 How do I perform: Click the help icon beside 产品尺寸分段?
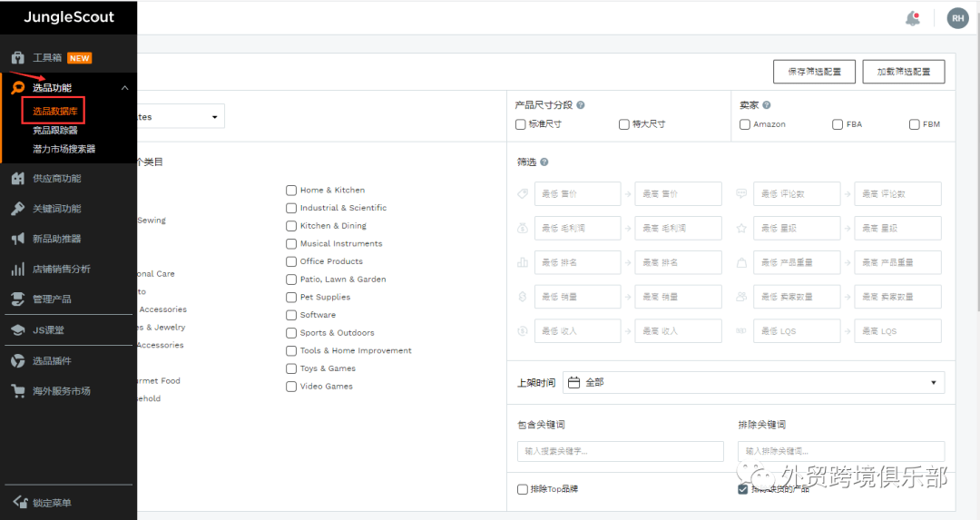point(581,105)
